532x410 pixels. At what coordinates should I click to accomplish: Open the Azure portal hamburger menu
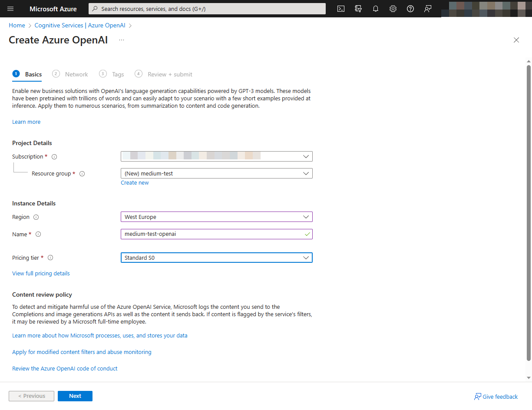[x=10, y=9]
